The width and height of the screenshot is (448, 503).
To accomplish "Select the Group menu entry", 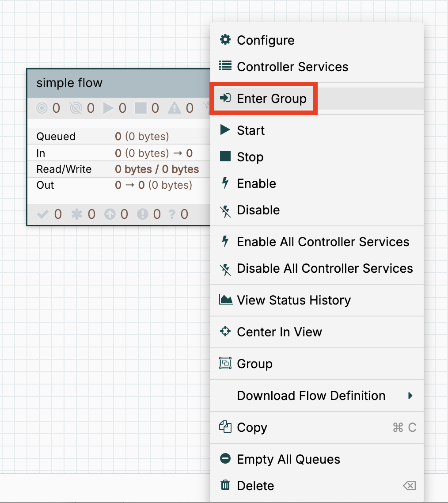I will coord(254,364).
